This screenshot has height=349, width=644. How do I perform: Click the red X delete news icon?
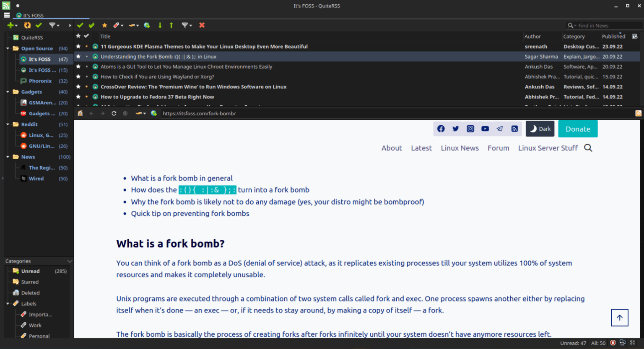[202, 25]
